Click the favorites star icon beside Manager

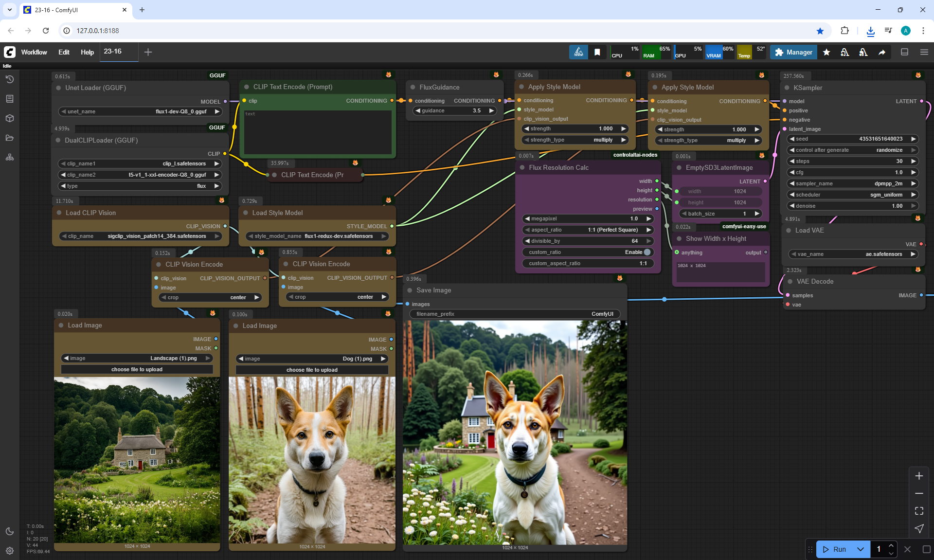tap(826, 52)
